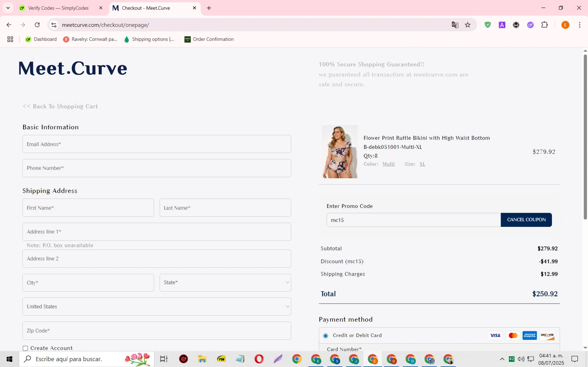The width and height of the screenshot is (588, 367).
Task: Click the translate page icon
Action: pos(455,25)
